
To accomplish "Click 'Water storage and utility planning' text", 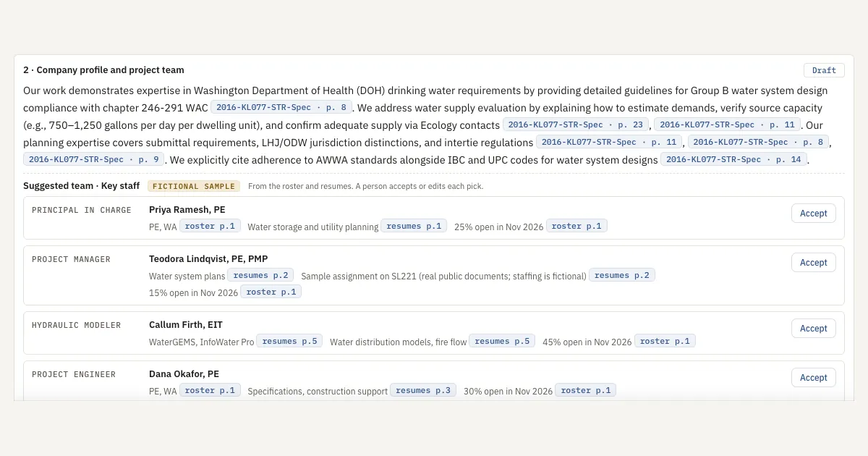I will (x=312, y=227).
